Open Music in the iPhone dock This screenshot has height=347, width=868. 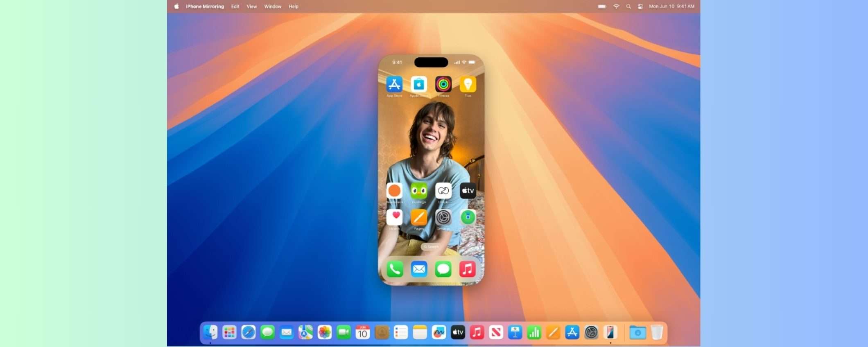coord(468,269)
